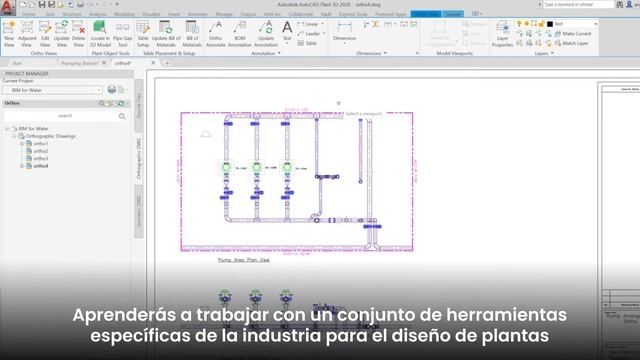Click the Save icon in quick access toolbar

pyautogui.click(x=42, y=4)
